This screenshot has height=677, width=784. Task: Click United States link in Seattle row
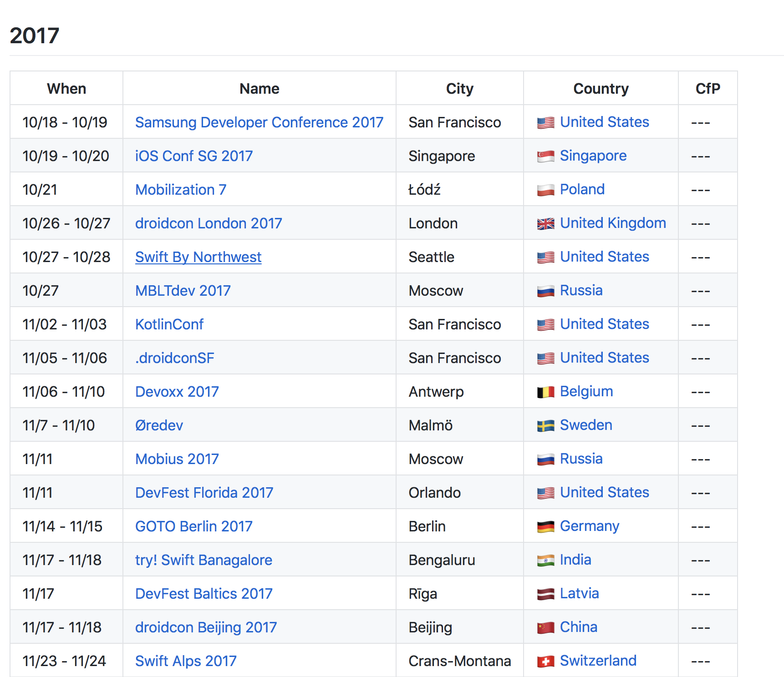tap(604, 257)
